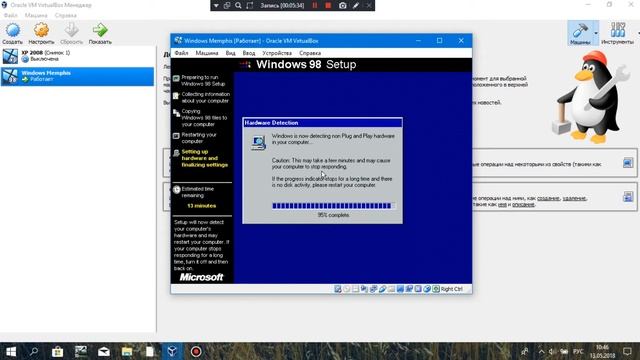
Task: Click shared folders indicator in VM status bar
Action: [391, 289]
